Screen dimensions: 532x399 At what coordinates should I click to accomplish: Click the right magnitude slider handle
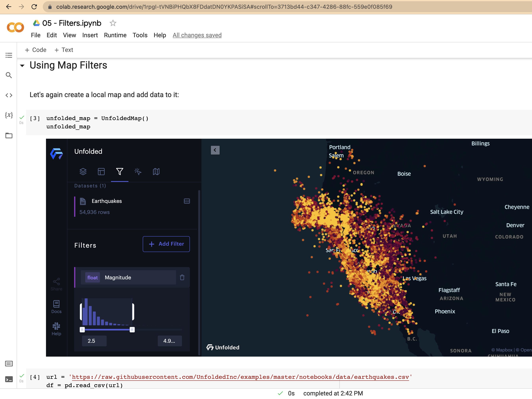click(x=132, y=329)
